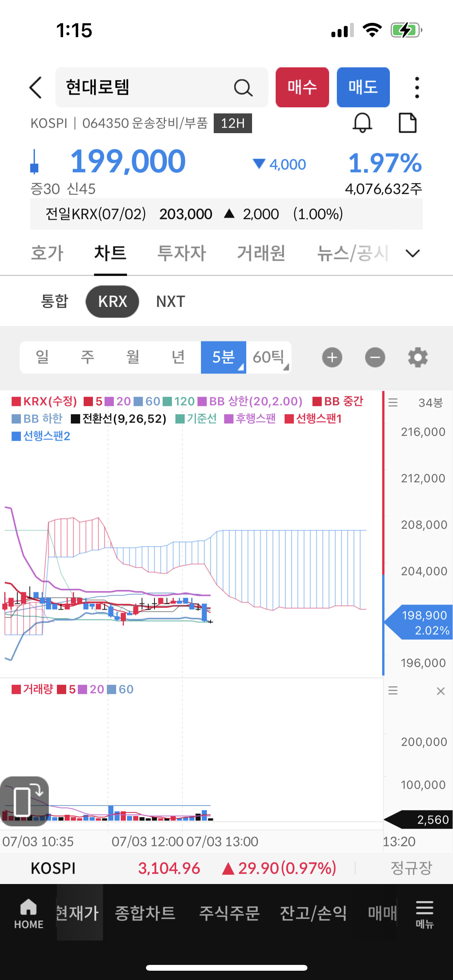453x980 pixels.
Task: Tap the price alert bell icon
Action: tap(362, 123)
